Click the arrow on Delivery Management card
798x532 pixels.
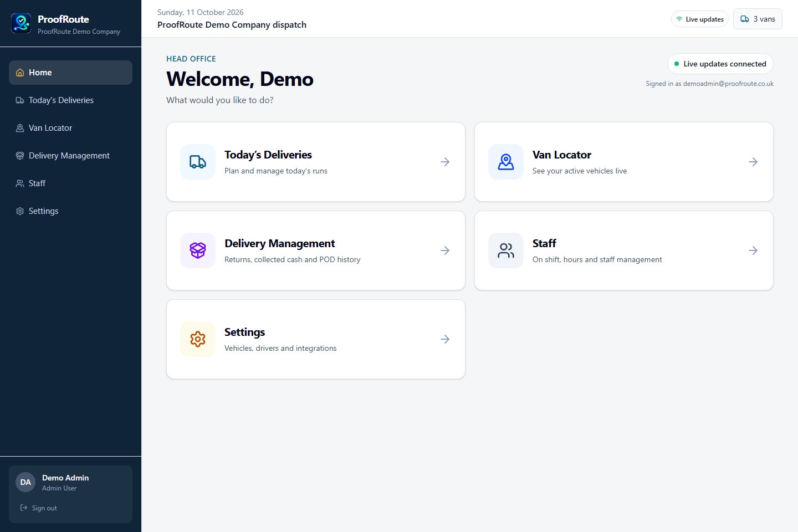[445, 250]
